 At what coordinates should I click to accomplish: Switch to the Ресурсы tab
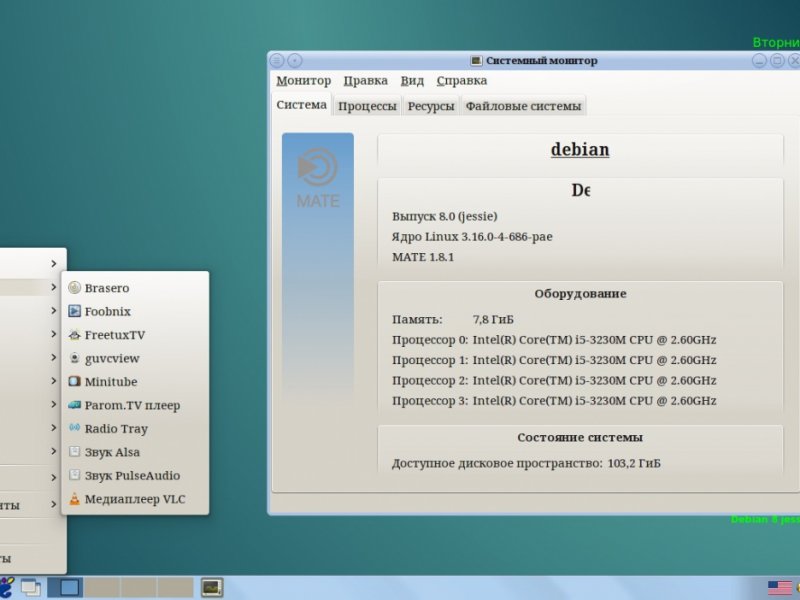pyautogui.click(x=431, y=106)
